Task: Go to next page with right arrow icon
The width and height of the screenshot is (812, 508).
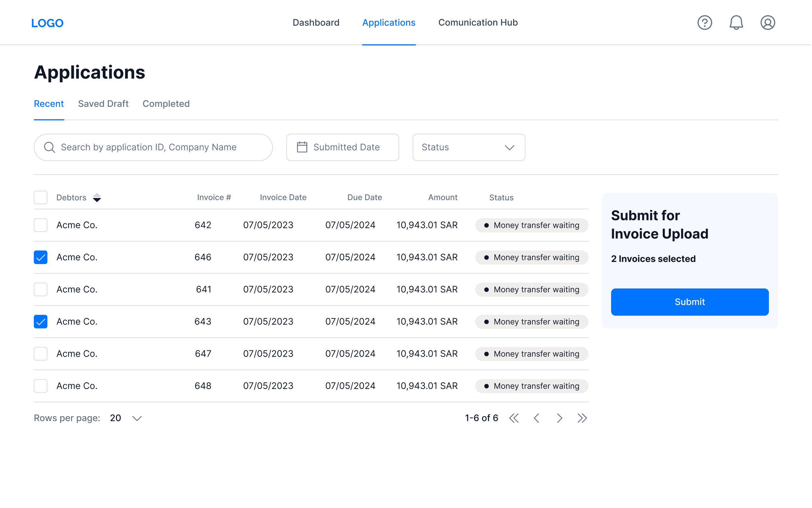Action: tap(559, 418)
